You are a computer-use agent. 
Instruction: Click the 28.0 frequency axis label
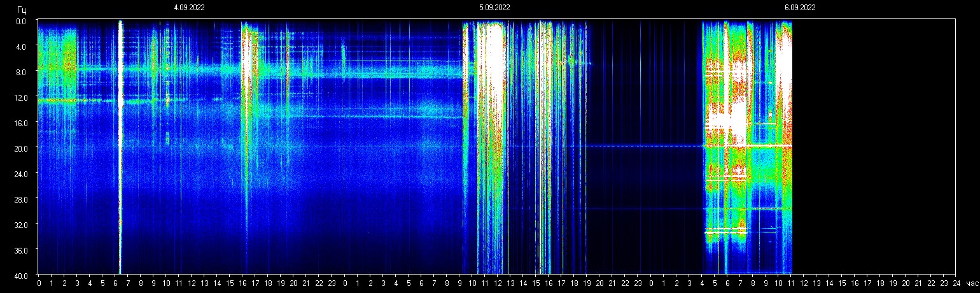tap(21, 199)
